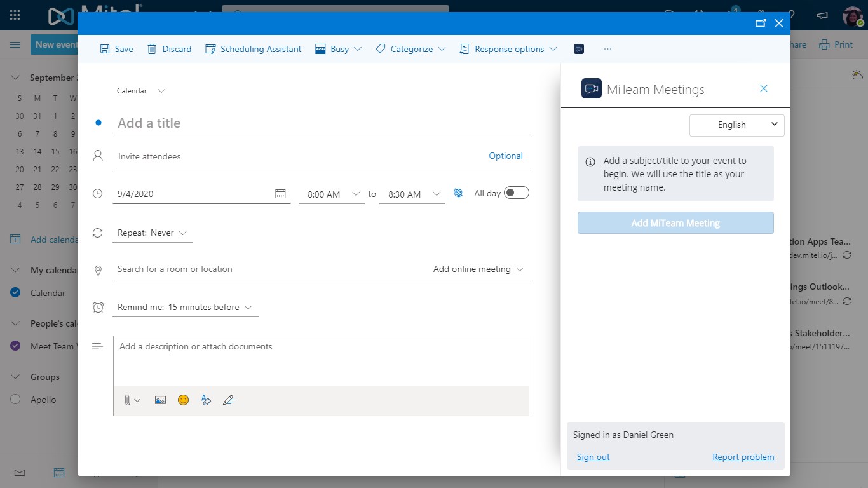Open the 8:30 AM end time dropdown
The height and width of the screenshot is (488, 868).
[x=412, y=194]
